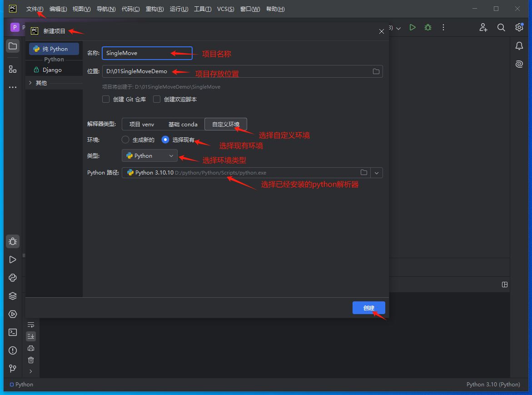Screen dimensions: 532x395
Task: Select the 生成新的 environment radio button
Action: 125,140
